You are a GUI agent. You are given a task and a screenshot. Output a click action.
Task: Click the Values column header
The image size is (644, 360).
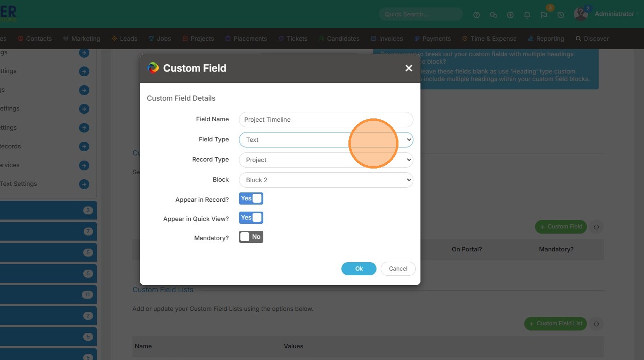[x=293, y=346]
